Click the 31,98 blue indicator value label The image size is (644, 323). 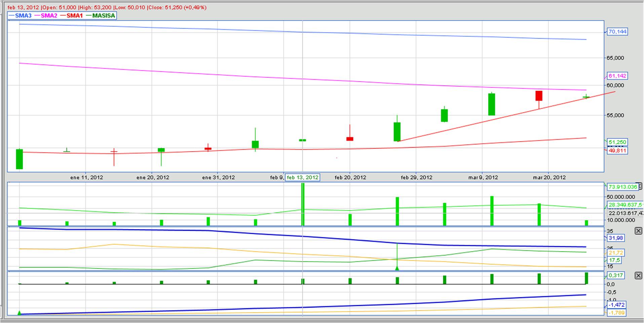615,238
